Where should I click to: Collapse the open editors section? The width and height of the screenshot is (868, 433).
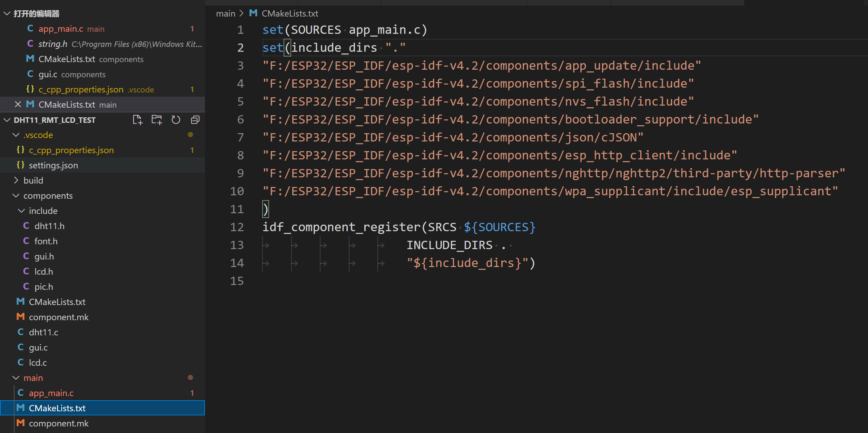point(7,13)
